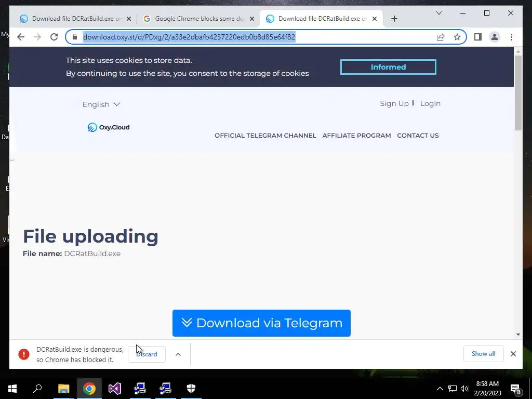
Task: Click the File uploading heading
Action: (90, 236)
